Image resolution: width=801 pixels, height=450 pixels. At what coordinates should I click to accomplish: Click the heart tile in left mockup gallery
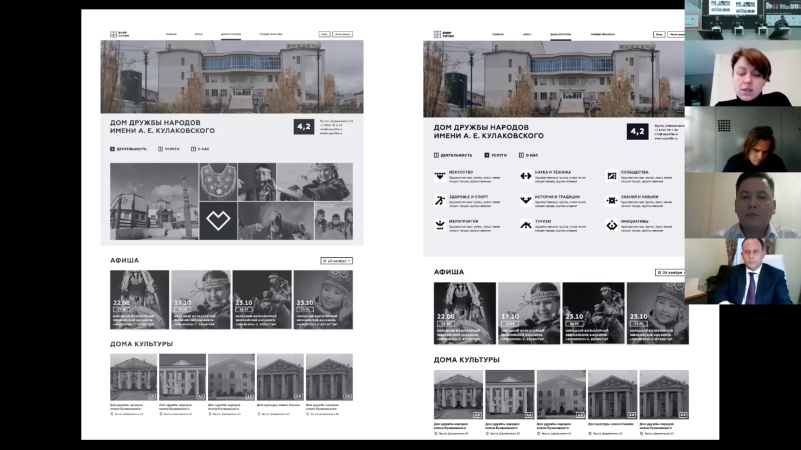tap(217, 220)
